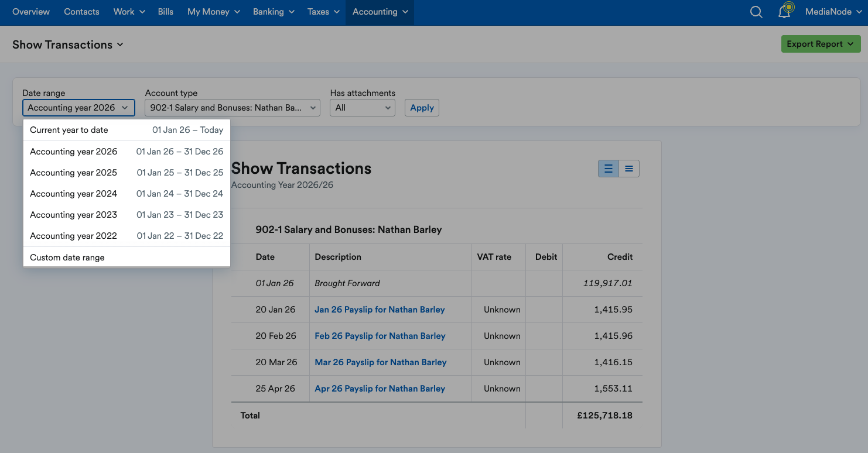Open Feb 26 Payslip for Nathan Barley
This screenshot has height=453, width=868.
point(380,336)
